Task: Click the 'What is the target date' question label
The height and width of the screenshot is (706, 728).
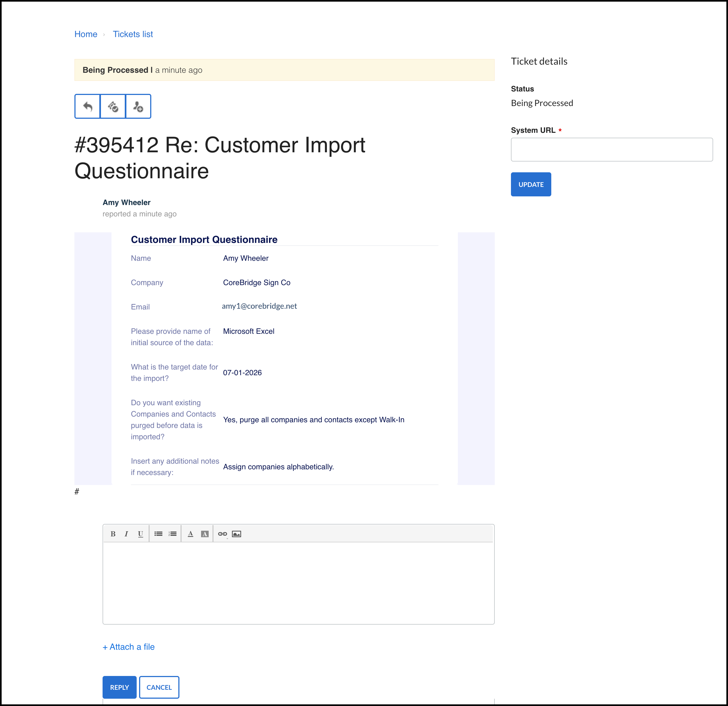Action: click(175, 373)
